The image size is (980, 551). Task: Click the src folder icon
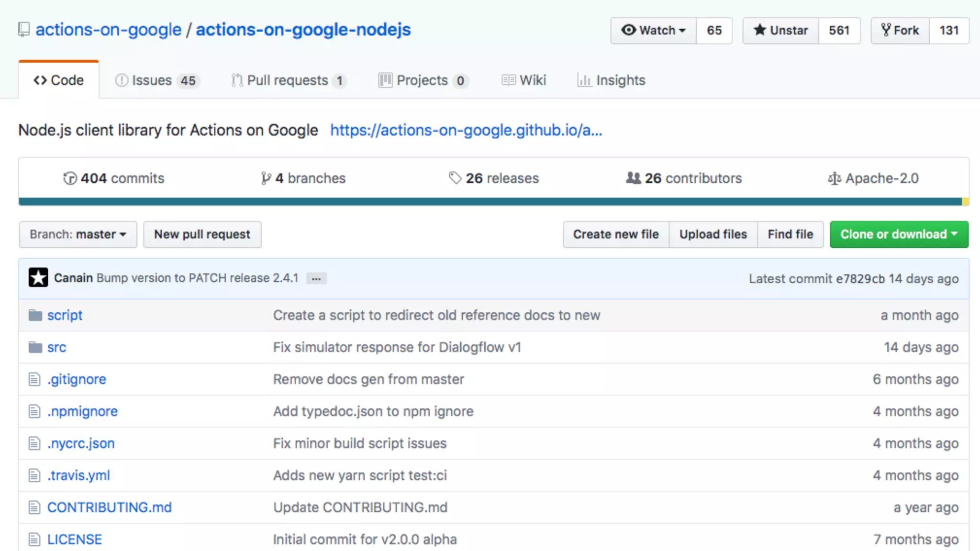point(35,347)
